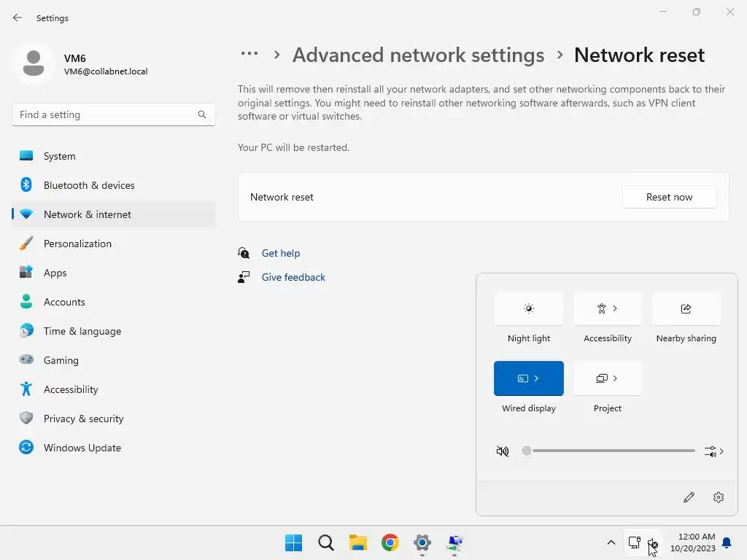Expand Project options chevron
This screenshot has height=560, width=747.
click(615, 378)
